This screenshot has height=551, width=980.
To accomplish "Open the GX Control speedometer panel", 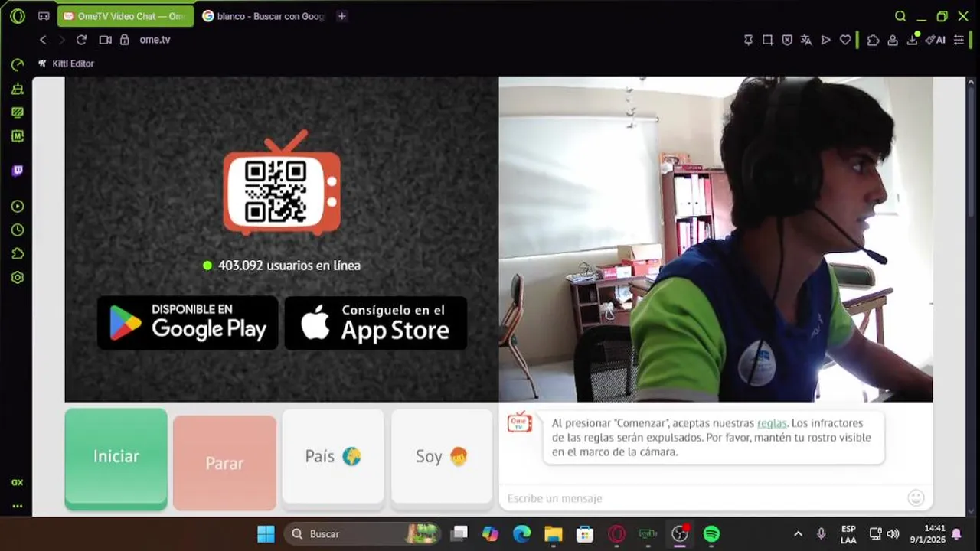I will [x=18, y=65].
